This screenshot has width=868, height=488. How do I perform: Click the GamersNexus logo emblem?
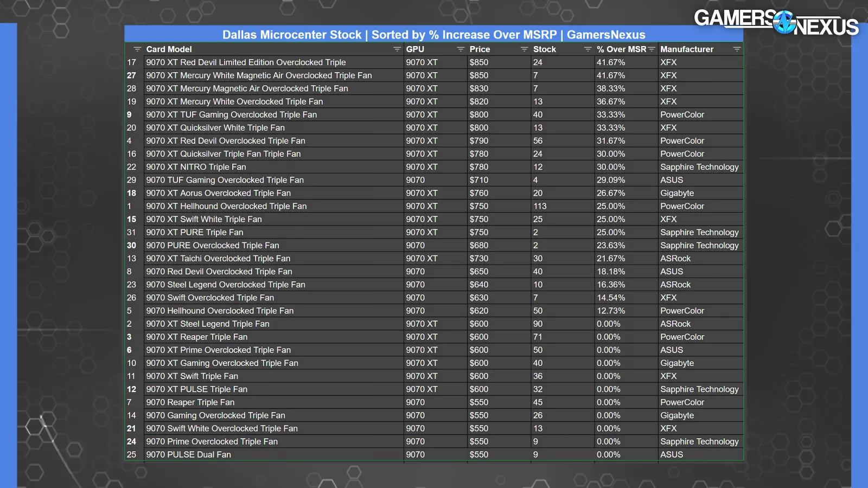[x=784, y=22]
